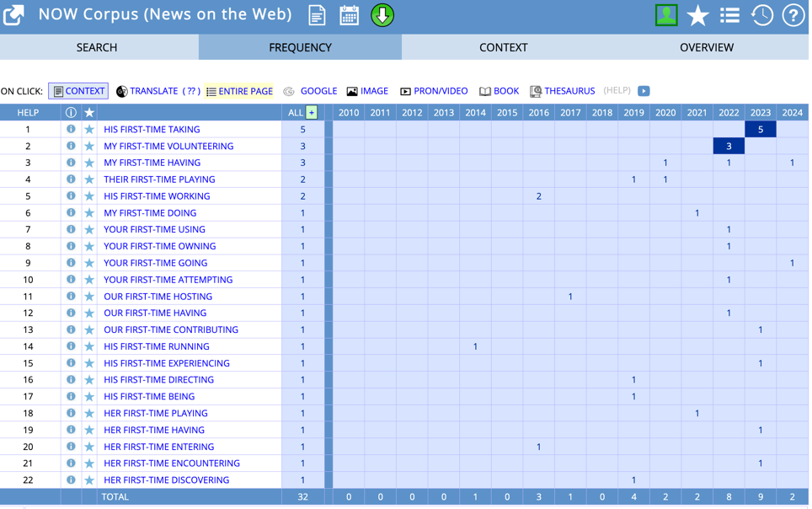Click the 2010 column header
This screenshot has height=509, width=812.
pos(349,112)
